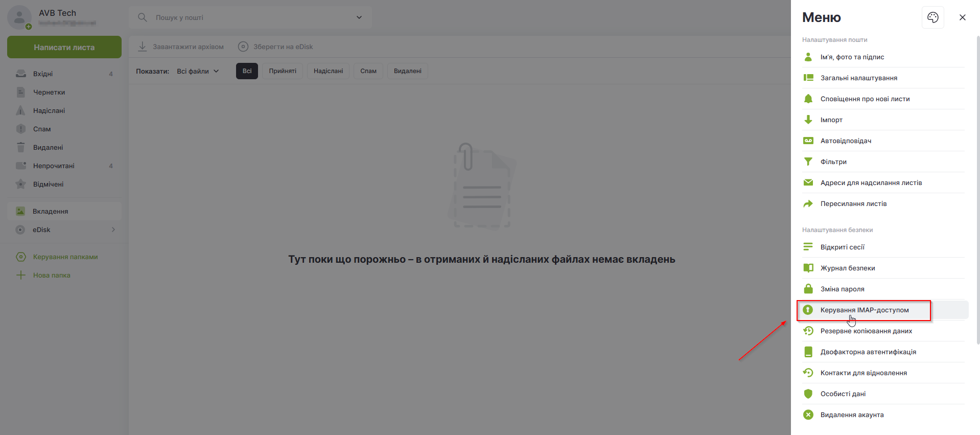
Task: Select the Спам filter tab
Action: (368, 71)
